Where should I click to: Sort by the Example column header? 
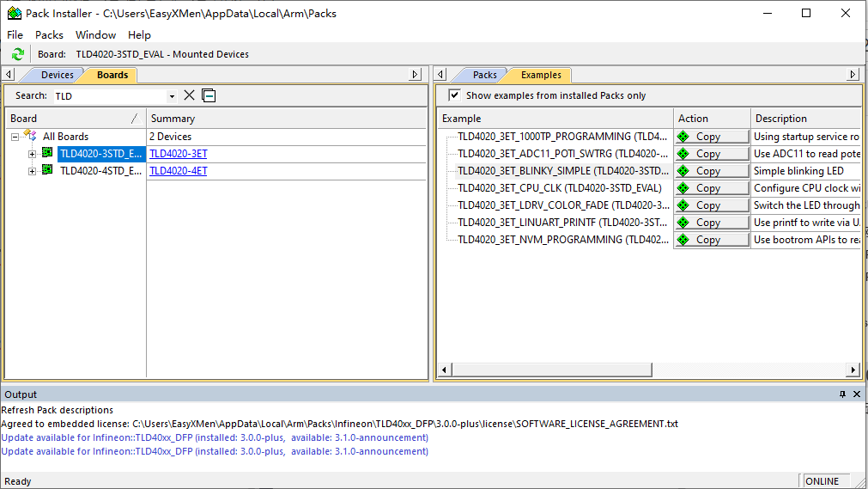555,118
